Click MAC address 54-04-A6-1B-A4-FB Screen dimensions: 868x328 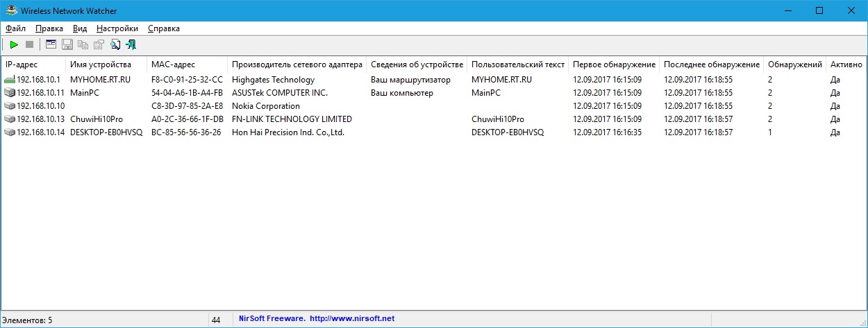[x=187, y=93]
